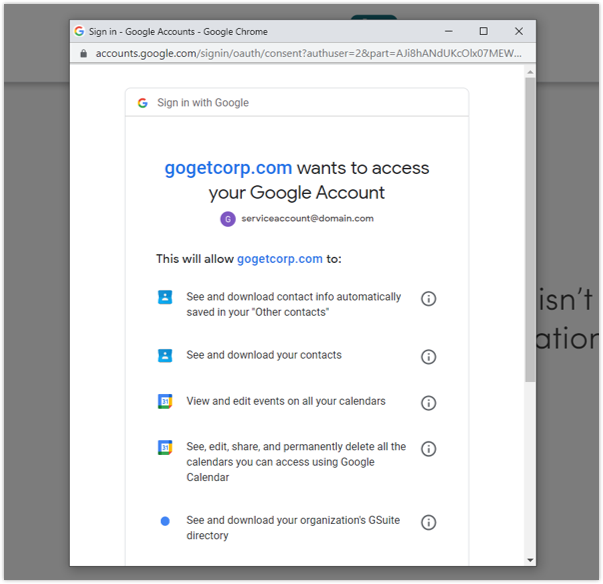
Task: Click blue dot beside GSuite directory permission
Action: pyautogui.click(x=165, y=521)
